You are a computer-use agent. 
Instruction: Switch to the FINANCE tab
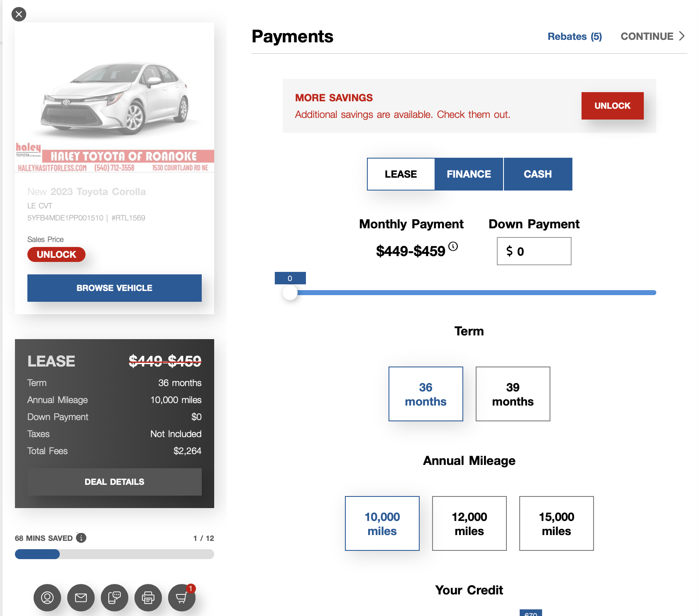click(469, 174)
